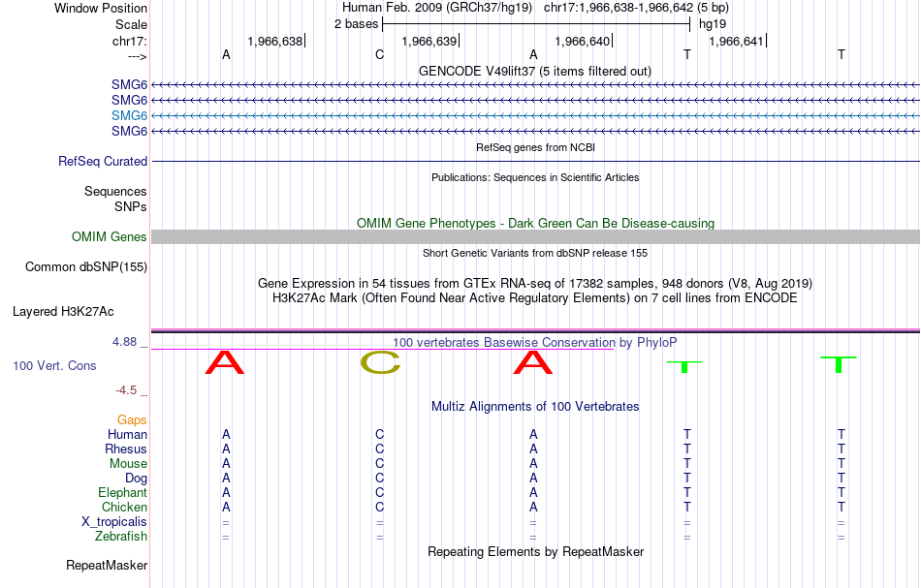Click the topmost SMG6 transcript label

pos(129,84)
